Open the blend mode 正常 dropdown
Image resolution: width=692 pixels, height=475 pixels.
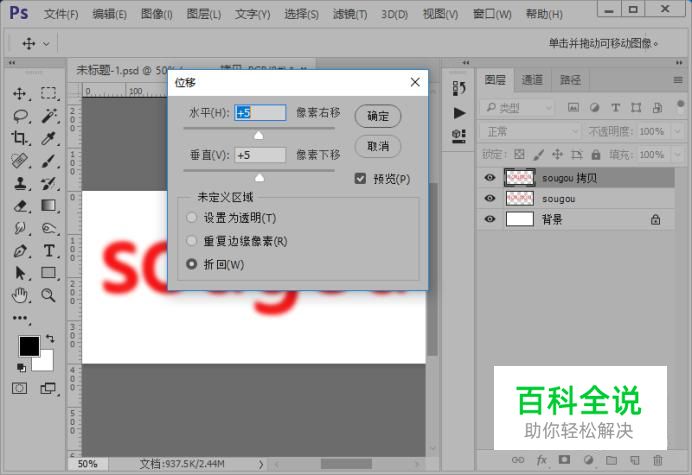pyautogui.click(x=530, y=132)
